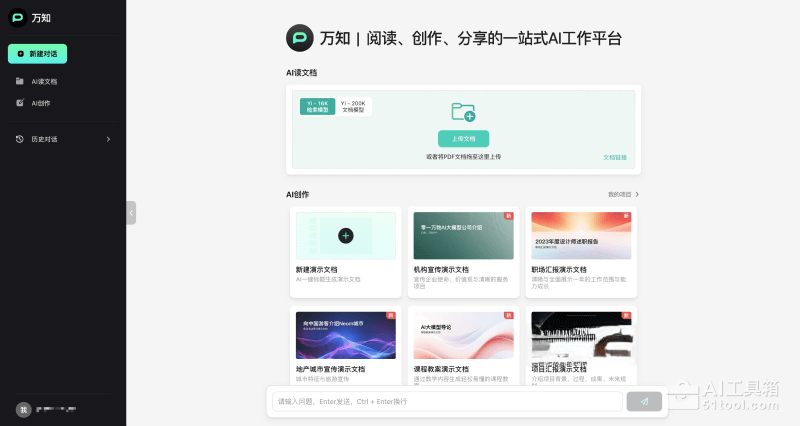Click the question input field at bottom
This screenshot has height=426, width=800.
[447, 401]
